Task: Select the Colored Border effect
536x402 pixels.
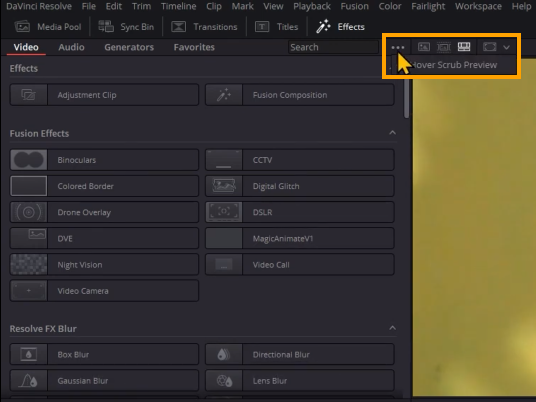Action: 104,186
